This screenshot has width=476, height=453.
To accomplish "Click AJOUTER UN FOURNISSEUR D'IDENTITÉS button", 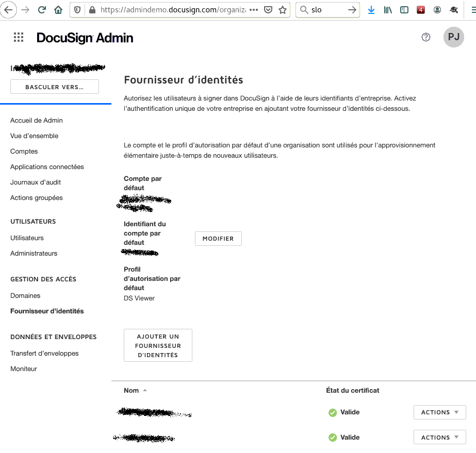I will (158, 345).
